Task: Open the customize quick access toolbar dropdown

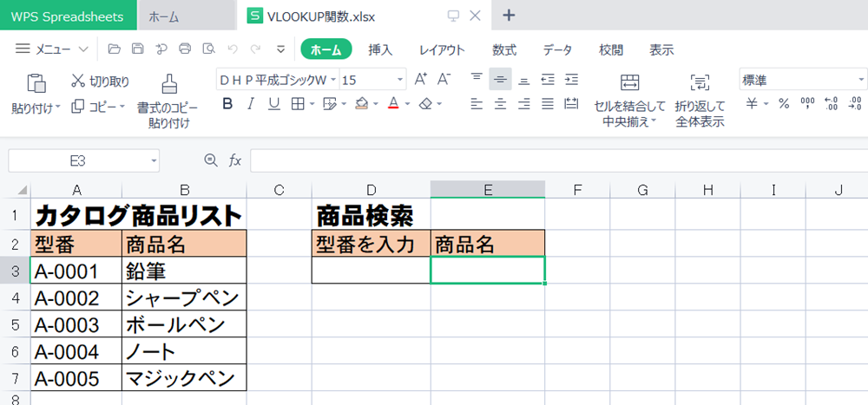Action: tap(280, 49)
